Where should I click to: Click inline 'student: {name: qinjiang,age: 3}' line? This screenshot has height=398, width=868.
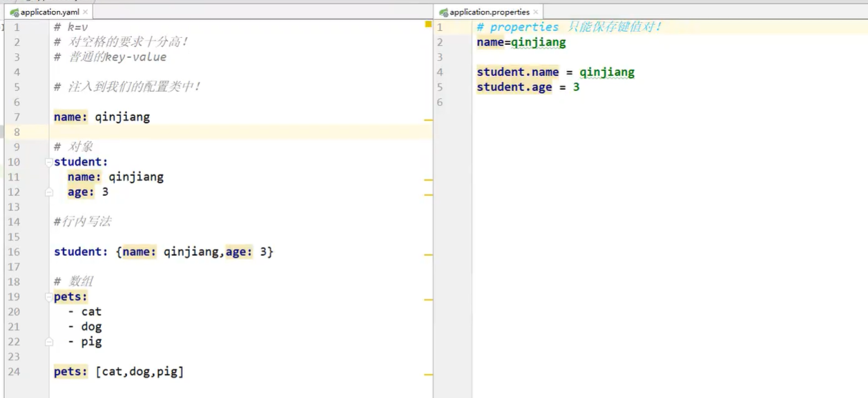pos(164,252)
